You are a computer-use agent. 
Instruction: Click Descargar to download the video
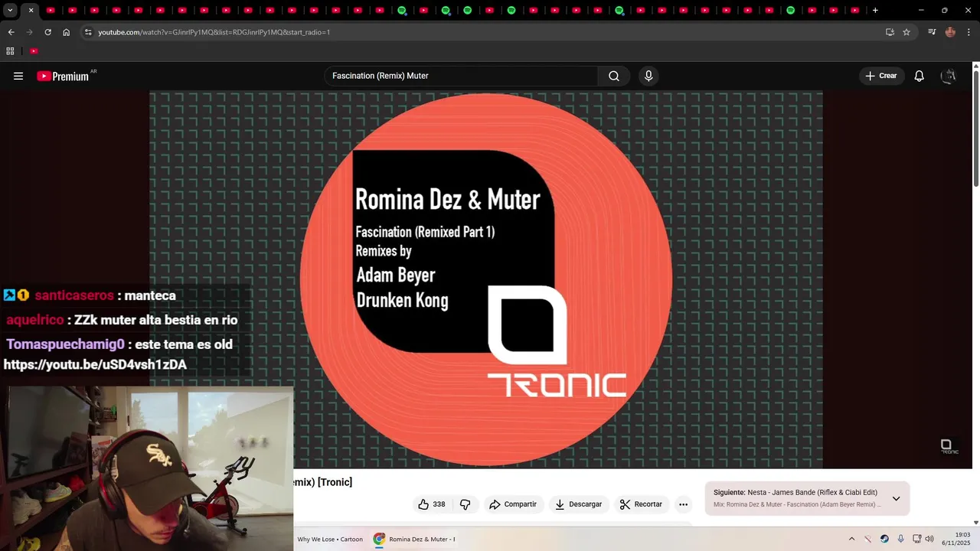pyautogui.click(x=578, y=504)
